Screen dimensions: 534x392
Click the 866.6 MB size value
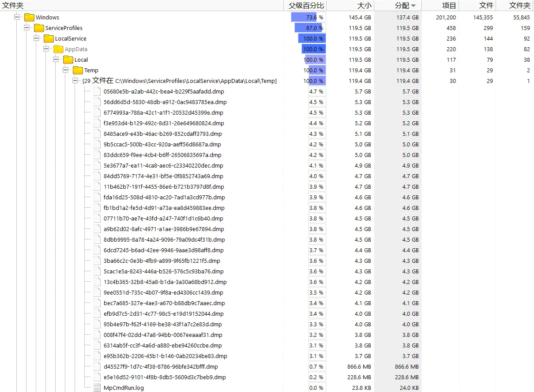[359, 366]
